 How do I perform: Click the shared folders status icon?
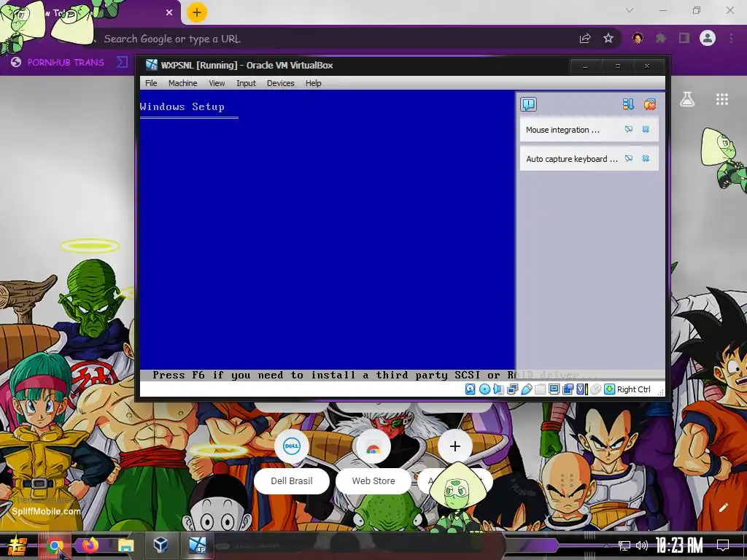[x=541, y=389]
